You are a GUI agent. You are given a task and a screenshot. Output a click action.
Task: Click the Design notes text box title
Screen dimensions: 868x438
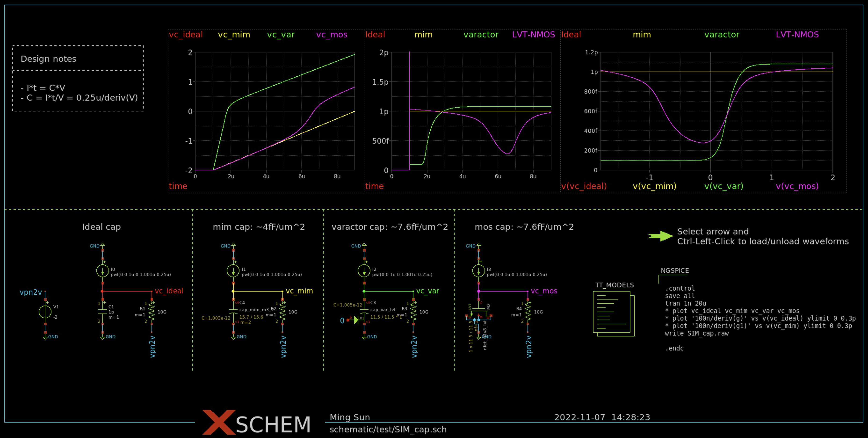click(x=49, y=59)
